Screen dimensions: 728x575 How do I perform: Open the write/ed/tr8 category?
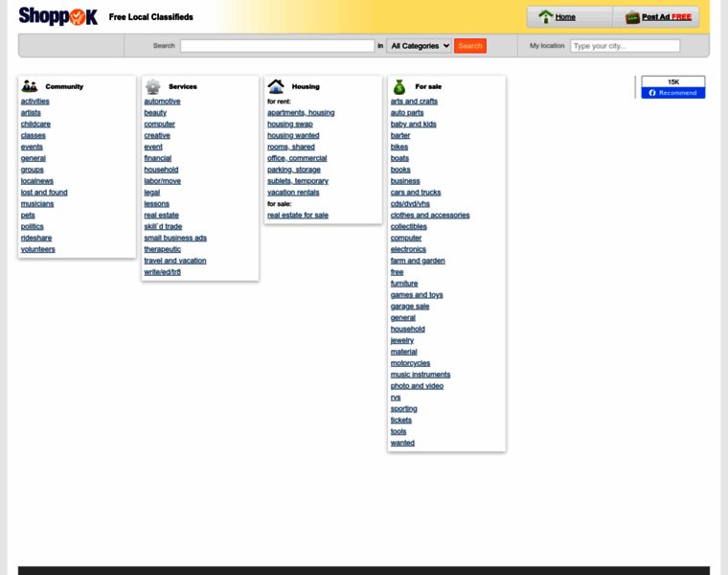pyautogui.click(x=162, y=272)
